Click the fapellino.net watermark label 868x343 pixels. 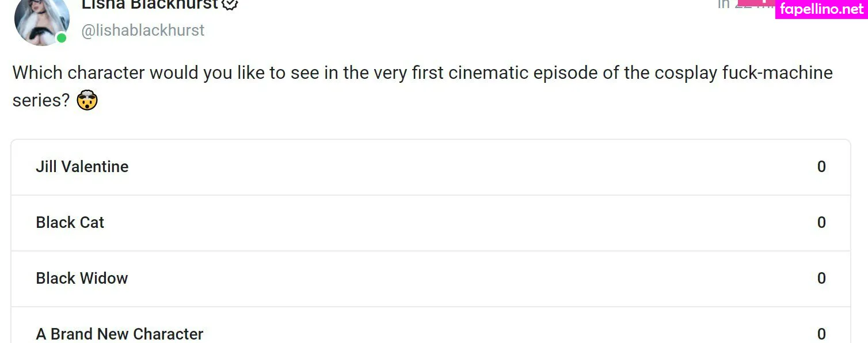(822, 10)
